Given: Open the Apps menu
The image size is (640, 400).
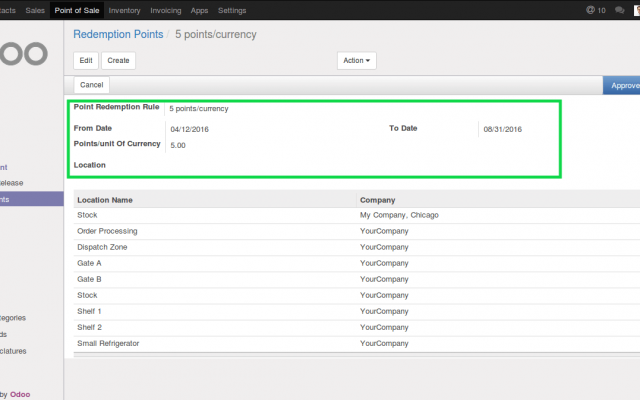Looking at the screenshot, I should (x=199, y=10).
